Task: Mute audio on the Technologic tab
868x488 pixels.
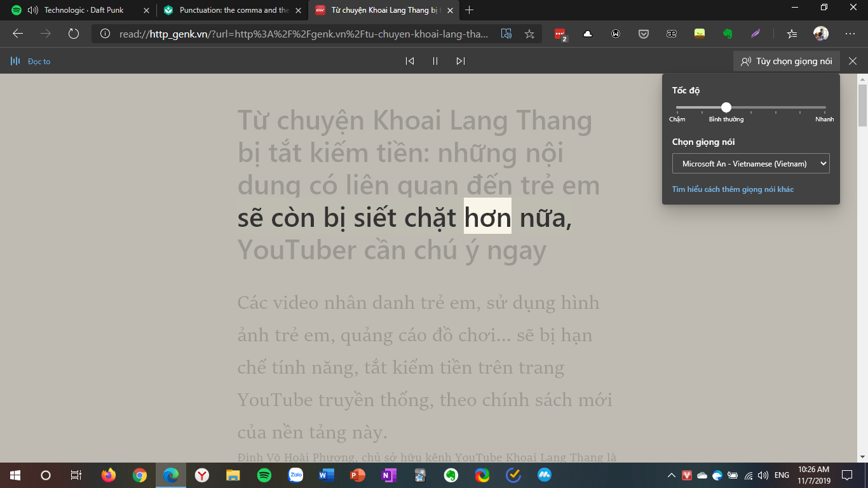Action: (x=33, y=10)
